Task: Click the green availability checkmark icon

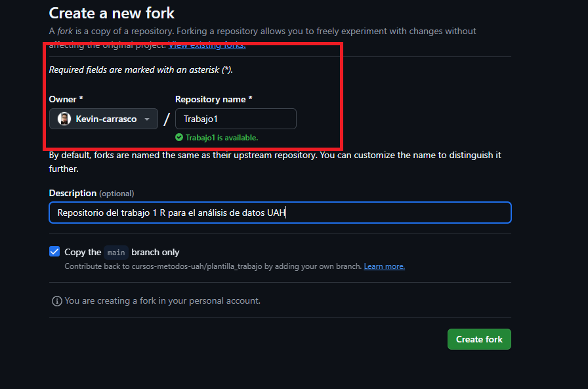Action: click(x=179, y=138)
